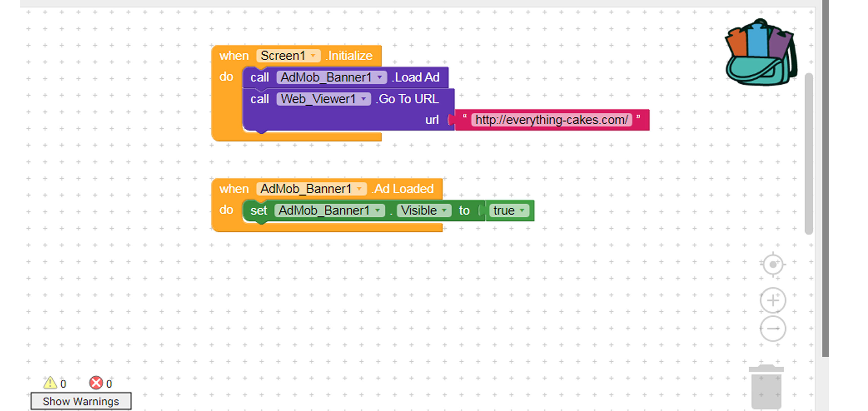Click the workspace vertical scrollbar
Viewport: 868px width, 411px height.
pyautogui.click(x=808, y=153)
